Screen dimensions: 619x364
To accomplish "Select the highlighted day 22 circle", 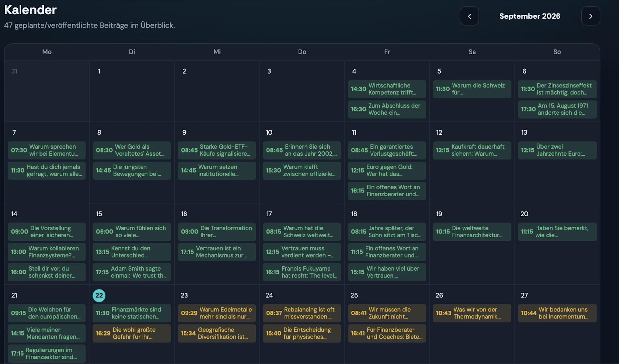I will point(99,295).
